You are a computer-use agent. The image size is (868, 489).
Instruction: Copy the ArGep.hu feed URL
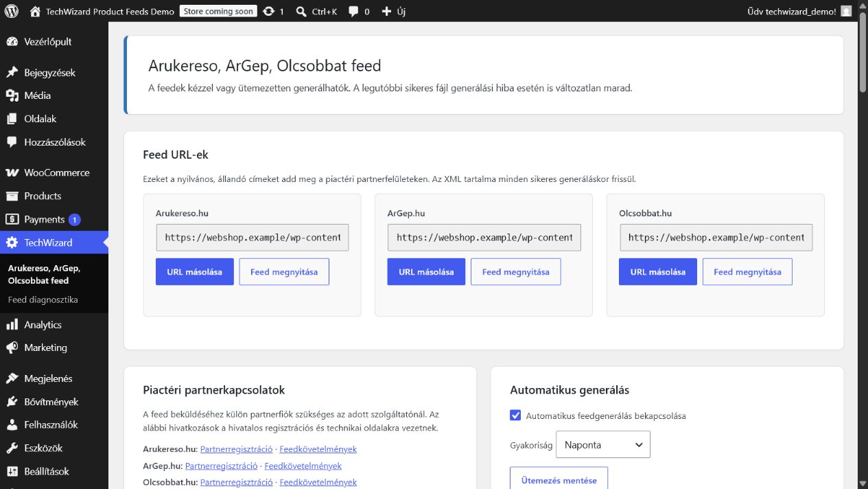tap(426, 272)
